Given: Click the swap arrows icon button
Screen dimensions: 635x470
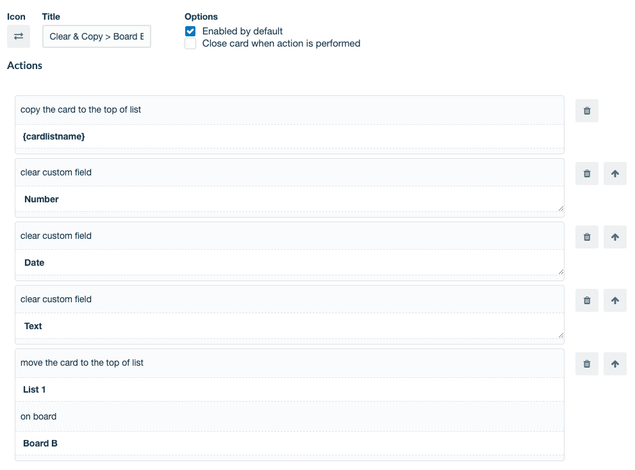Looking at the screenshot, I should pos(18,36).
